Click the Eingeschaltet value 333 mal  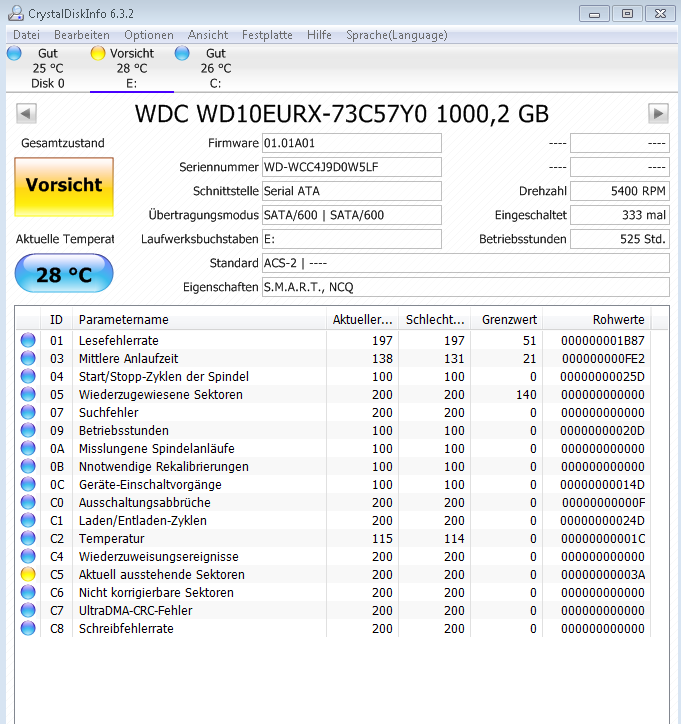(620, 215)
